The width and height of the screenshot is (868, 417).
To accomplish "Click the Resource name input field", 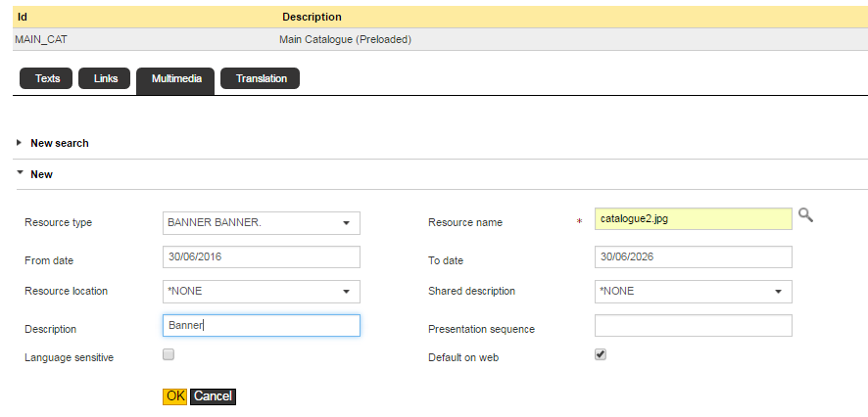I will tap(693, 218).
